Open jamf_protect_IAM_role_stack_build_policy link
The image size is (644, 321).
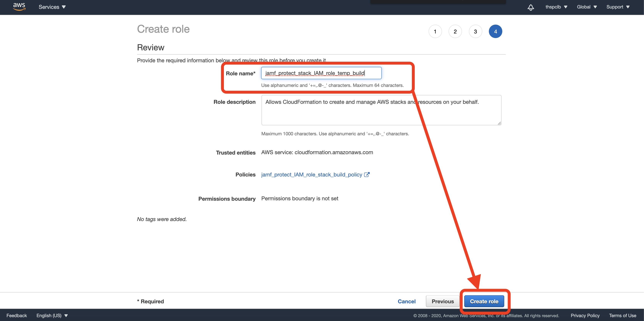click(311, 175)
